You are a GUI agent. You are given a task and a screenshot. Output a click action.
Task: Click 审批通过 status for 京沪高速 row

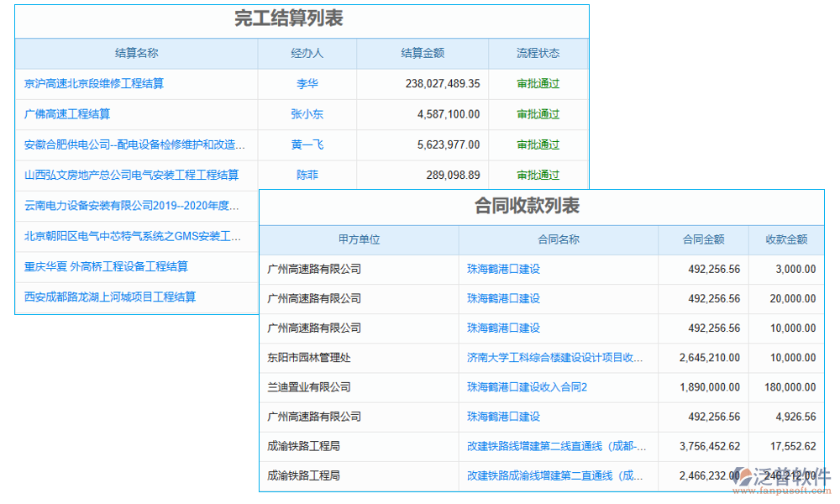(539, 83)
